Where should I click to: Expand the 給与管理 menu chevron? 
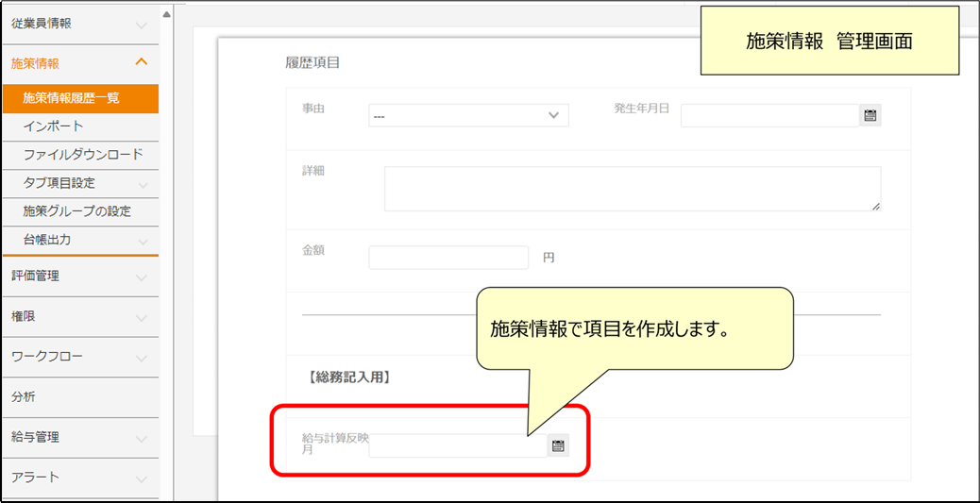tap(142, 439)
